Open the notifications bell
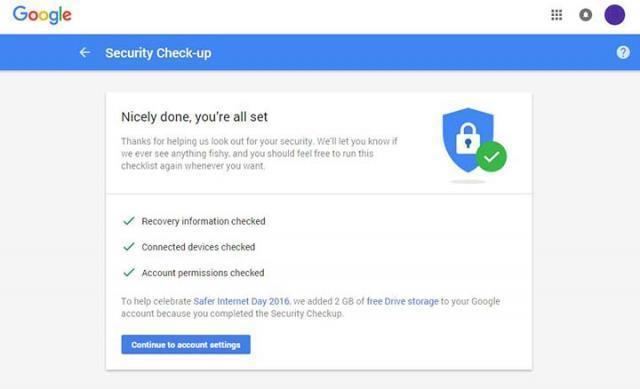Viewport: 640px width, 389px height. 585,15
